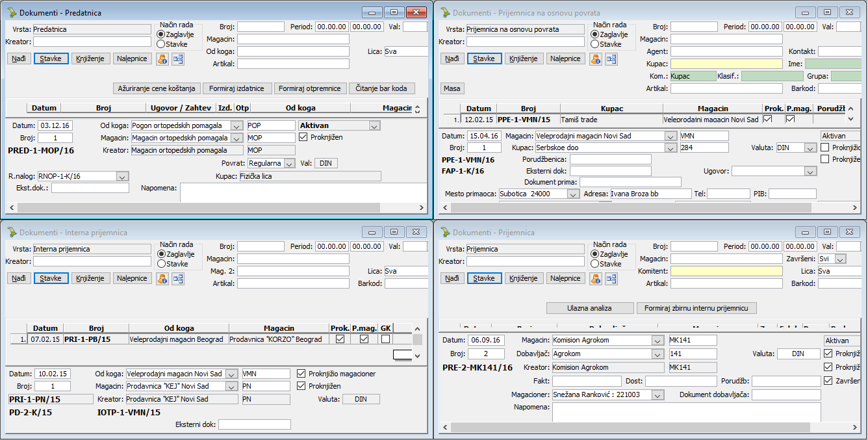Click the Čitanje bar koda button

[382, 88]
